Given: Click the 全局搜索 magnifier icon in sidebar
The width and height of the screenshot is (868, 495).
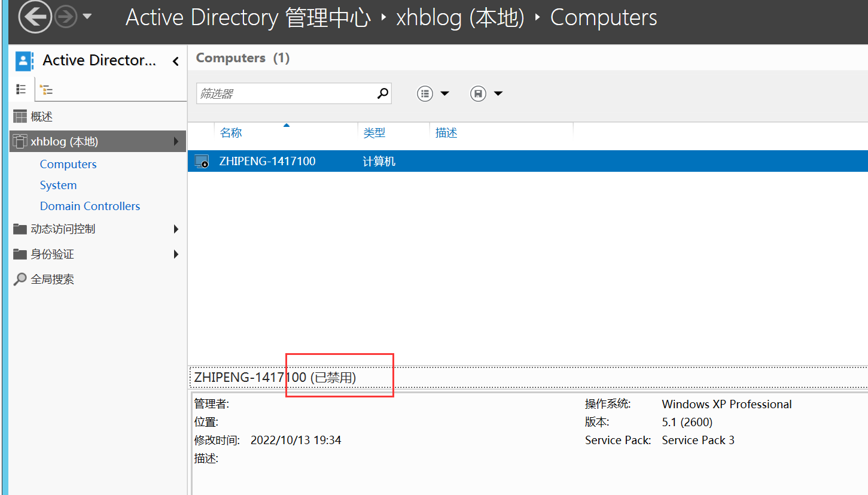Looking at the screenshot, I should click(20, 278).
